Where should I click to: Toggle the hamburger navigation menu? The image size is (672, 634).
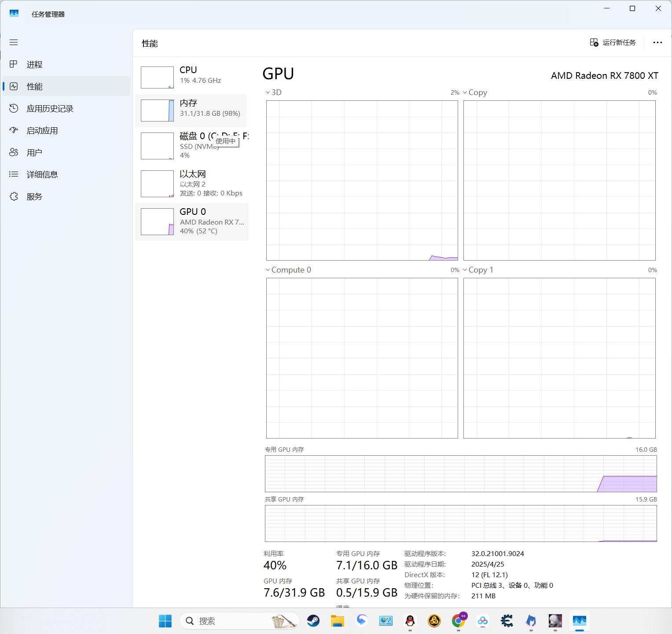coord(14,42)
